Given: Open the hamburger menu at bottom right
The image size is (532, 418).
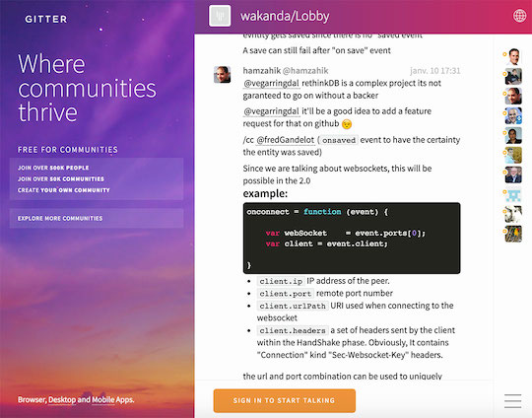Looking at the screenshot, I should tap(512, 400).
